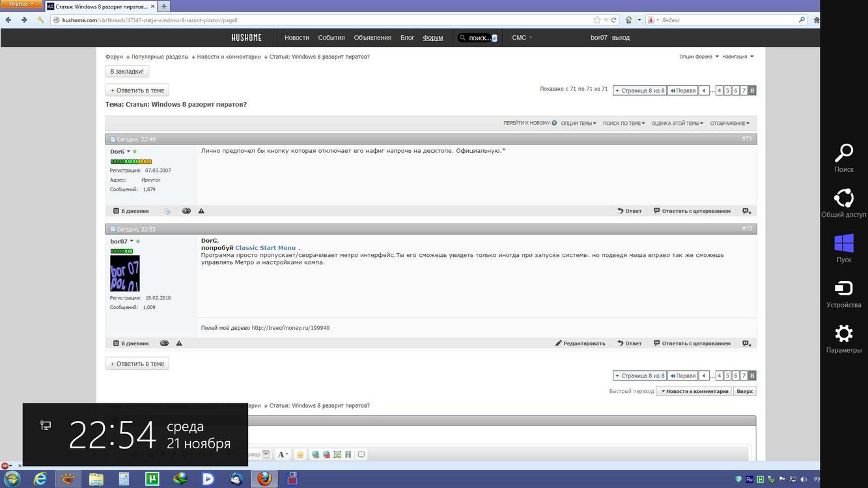Click multi-quote icon on post #71
The height and width of the screenshot is (488, 868).
tap(747, 211)
